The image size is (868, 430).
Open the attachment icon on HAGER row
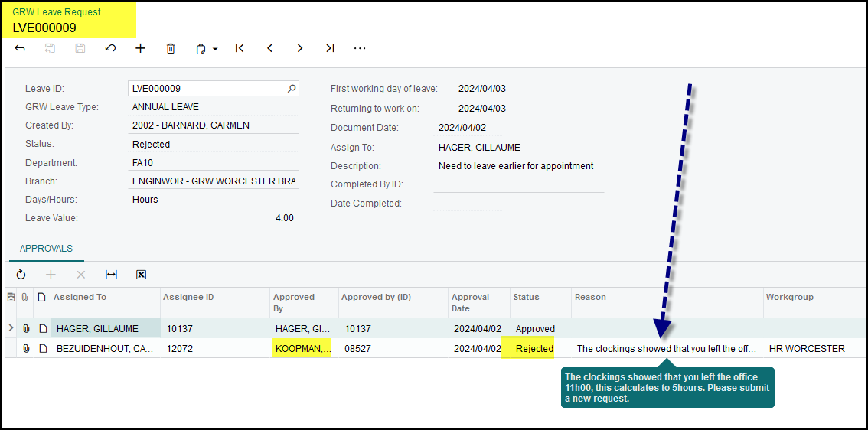pos(26,329)
